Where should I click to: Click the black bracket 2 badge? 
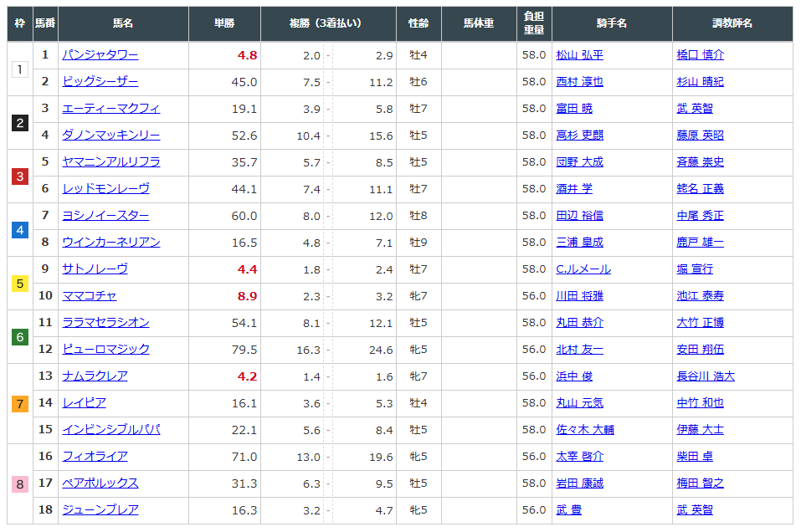[x=20, y=122]
